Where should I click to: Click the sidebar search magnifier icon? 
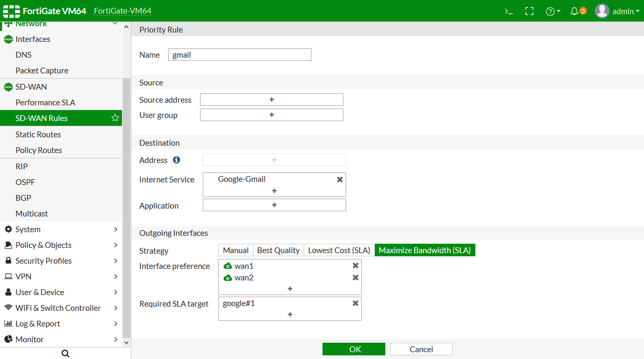pos(65,354)
